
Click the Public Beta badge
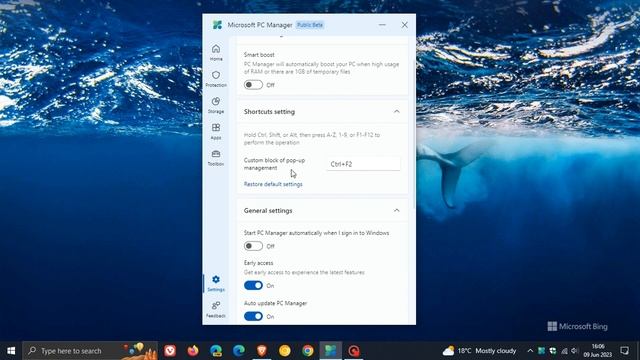[310, 25]
